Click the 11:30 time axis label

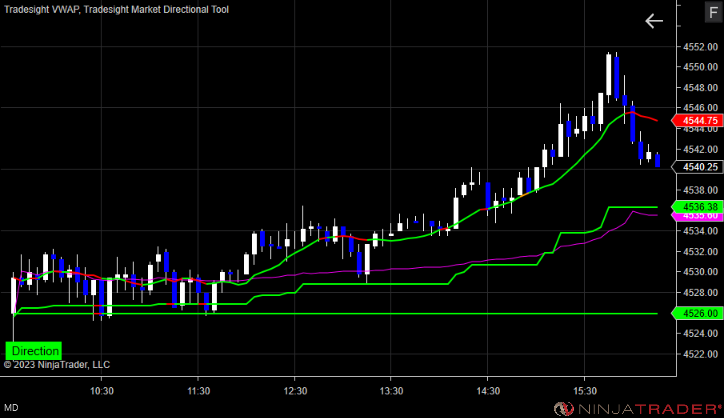click(198, 391)
